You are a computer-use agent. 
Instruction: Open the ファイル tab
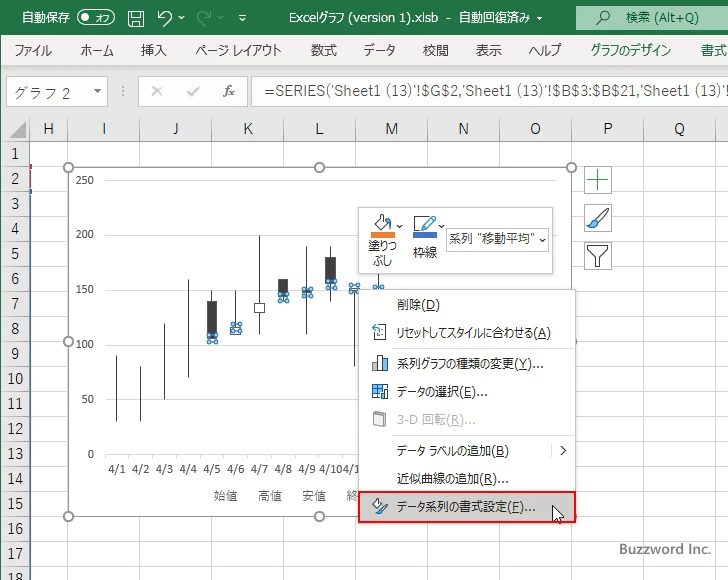tap(33, 50)
